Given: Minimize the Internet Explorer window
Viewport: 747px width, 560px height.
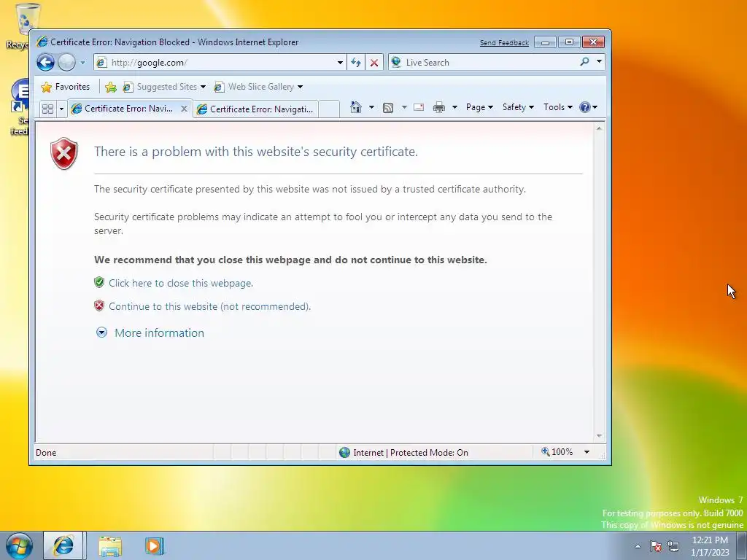Looking at the screenshot, I should coord(545,42).
